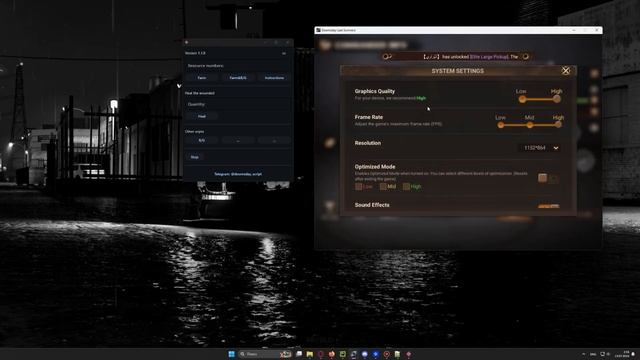The width and height of the screenshot is (640, 360).
Task: Open the Resolution dropdown
Action: pos(540,148)
